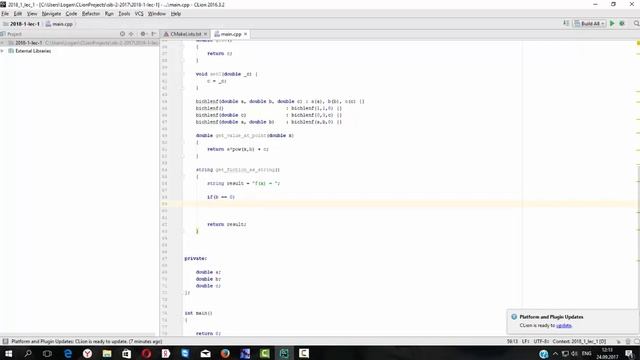Click the fold marker beside the void setter line

click(x=183, y=74)
